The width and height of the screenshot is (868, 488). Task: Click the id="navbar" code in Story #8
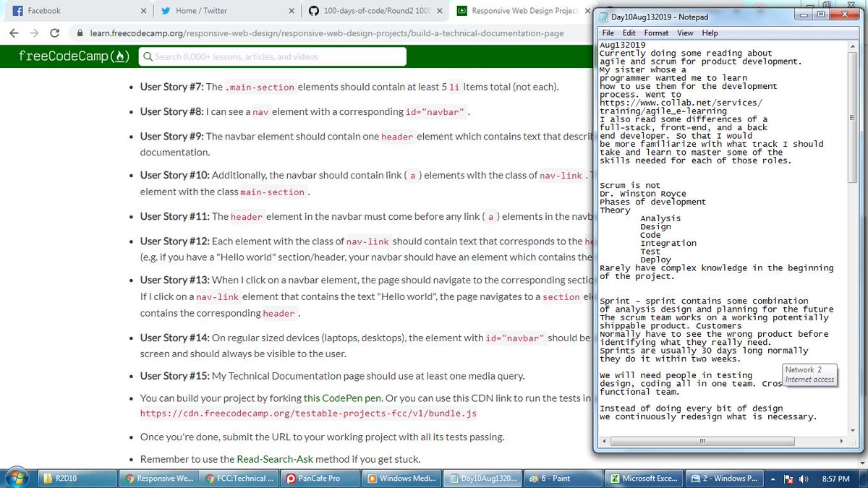(435, 112)
